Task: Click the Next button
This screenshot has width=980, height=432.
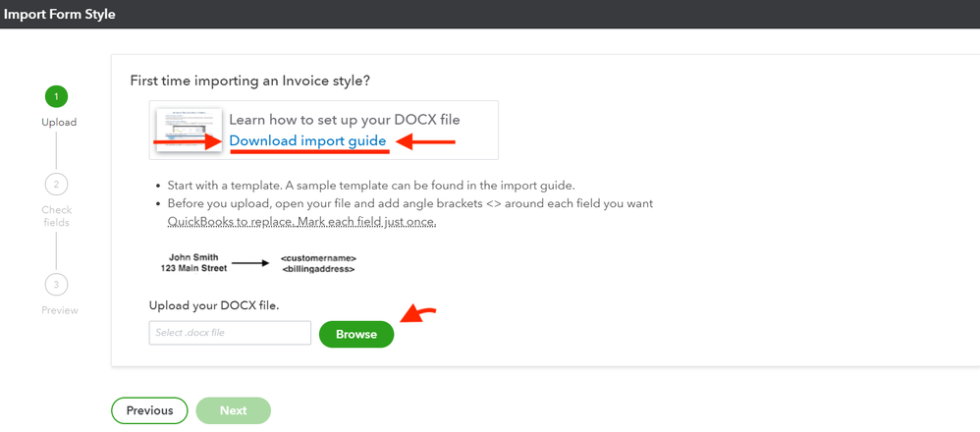Action: [233, 410]
